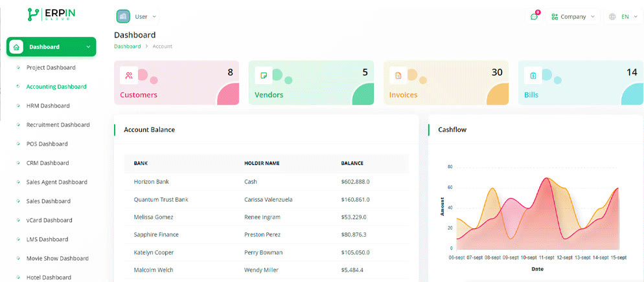This screenshot has height=282, width=644.
Task: Open POS Dashboard
Action: point(47,144)
